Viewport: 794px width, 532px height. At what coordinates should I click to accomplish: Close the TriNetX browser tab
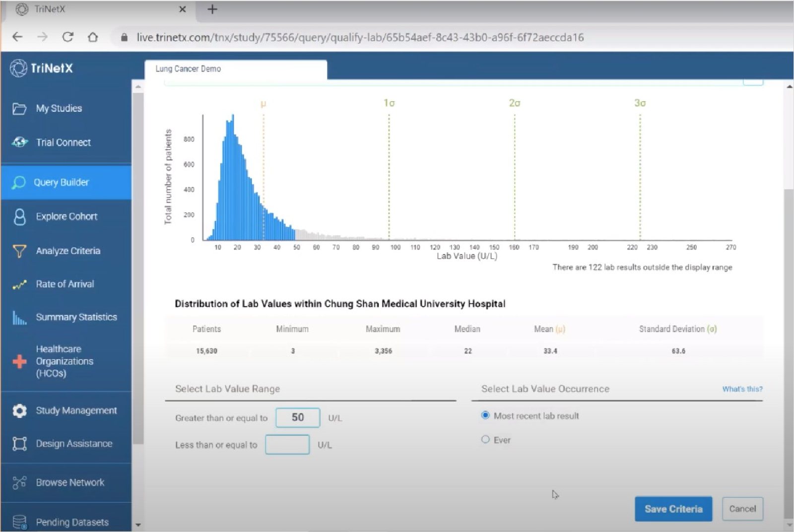click(183, 9)
